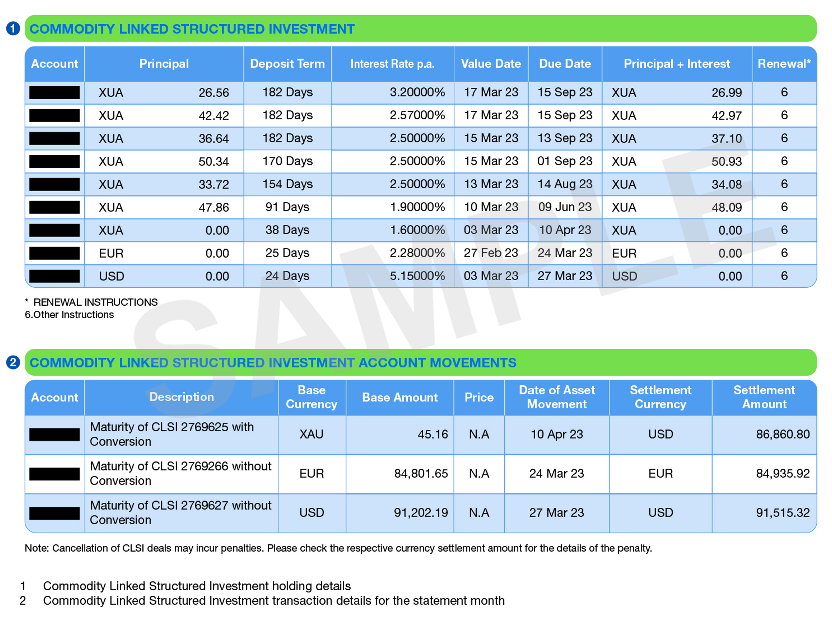Screen dimensions: 832x644
Task: Click the due date 14 Aug 23
Action: pyautogui.click(x=565, y=184)
